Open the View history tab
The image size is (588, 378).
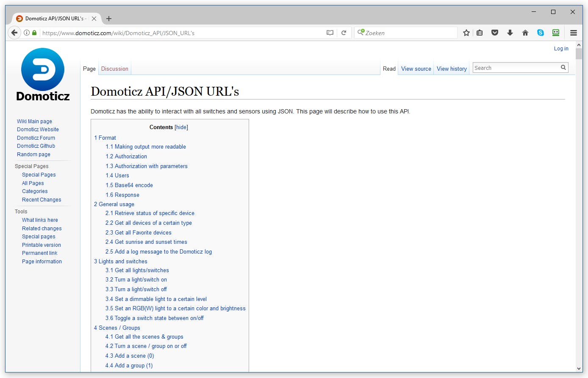tap(452, 69)
